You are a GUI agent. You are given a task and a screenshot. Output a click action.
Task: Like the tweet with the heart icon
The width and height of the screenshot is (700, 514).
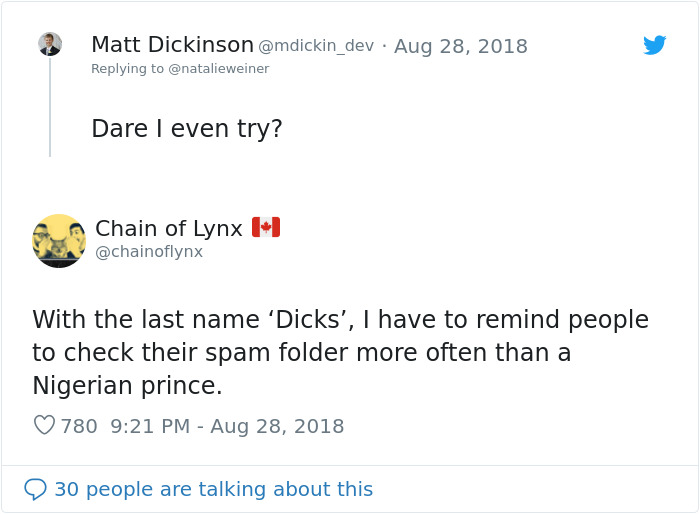click(44, 426)
